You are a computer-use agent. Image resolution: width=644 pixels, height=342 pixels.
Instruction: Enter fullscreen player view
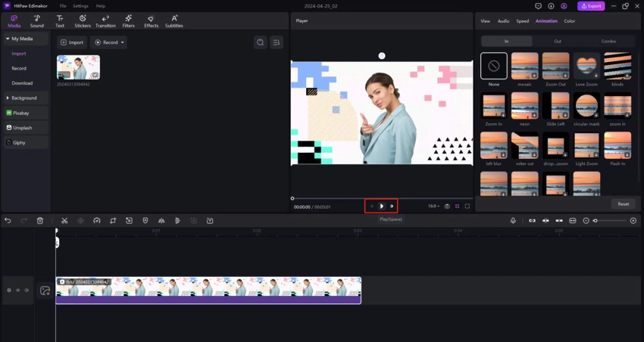tap(467, 207)
